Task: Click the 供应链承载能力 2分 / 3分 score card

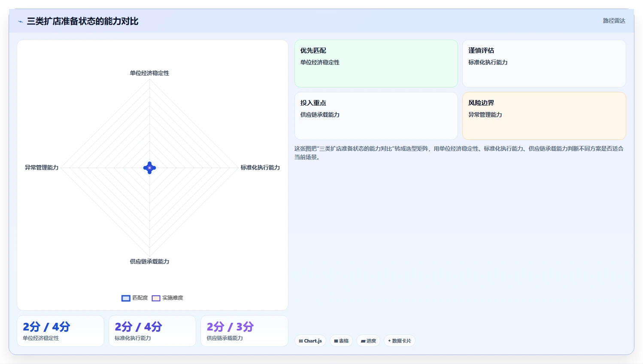Action: (x=244, y=331)
